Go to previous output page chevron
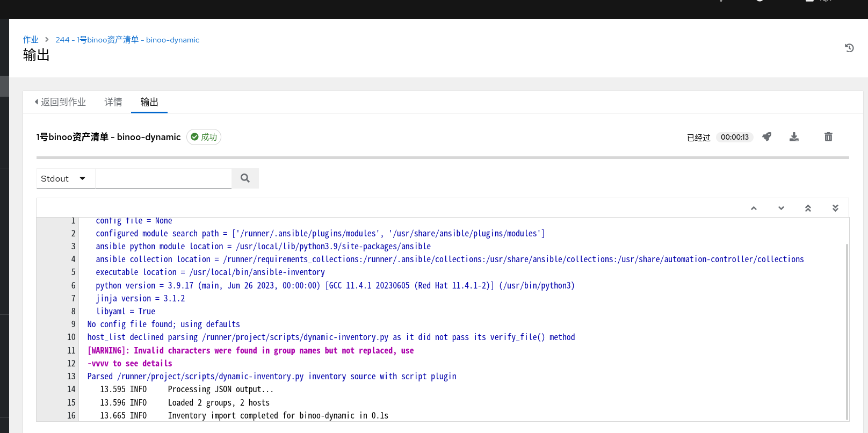This screenshot has height=433, width=868. [754, 208]
